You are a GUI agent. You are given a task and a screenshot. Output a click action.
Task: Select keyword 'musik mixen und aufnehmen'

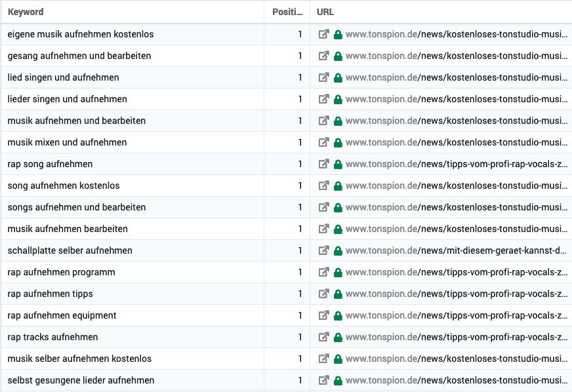(67, 142)
